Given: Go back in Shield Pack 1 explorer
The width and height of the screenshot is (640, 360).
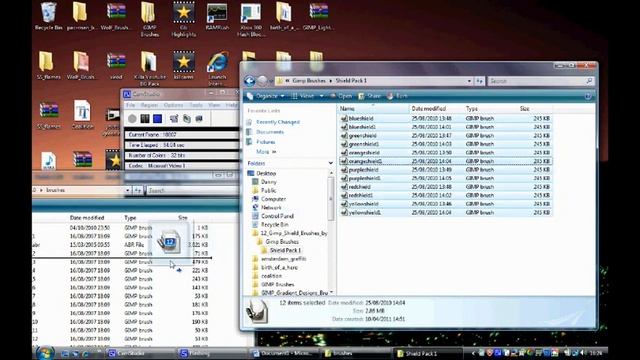Looking at the screenshot, I should click(x=250, y=81).
